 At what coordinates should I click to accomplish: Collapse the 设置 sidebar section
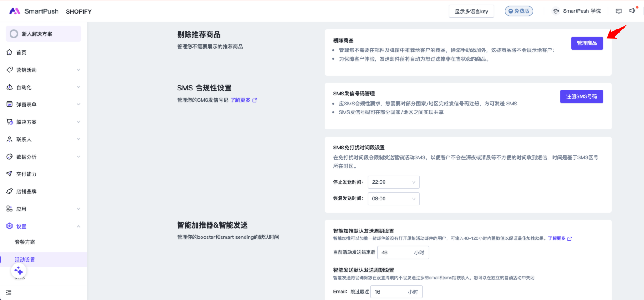[x=43, y=226]
